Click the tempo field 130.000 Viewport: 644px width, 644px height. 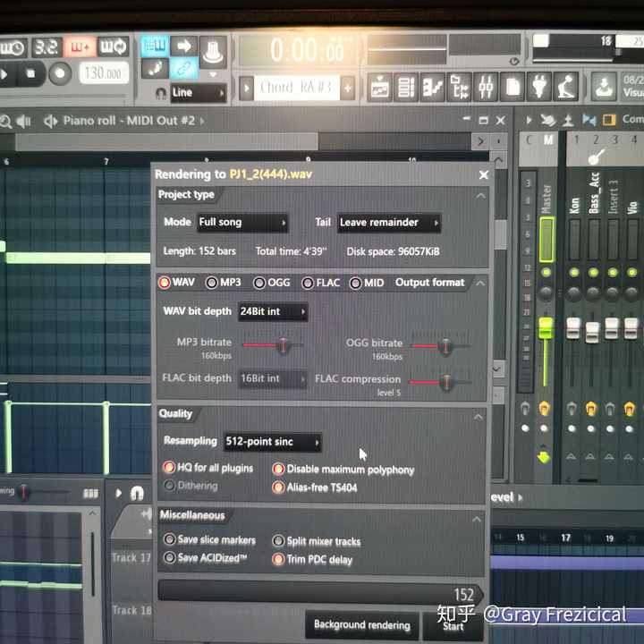103,73
